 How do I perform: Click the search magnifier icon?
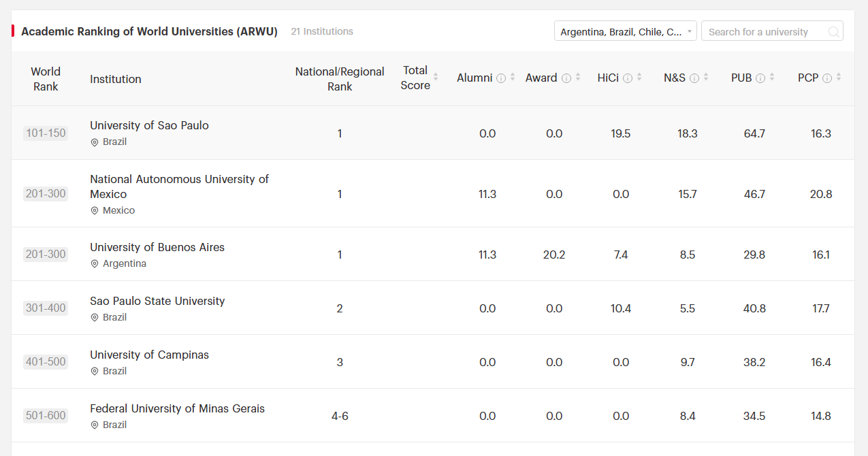click(x=833, y=32)
